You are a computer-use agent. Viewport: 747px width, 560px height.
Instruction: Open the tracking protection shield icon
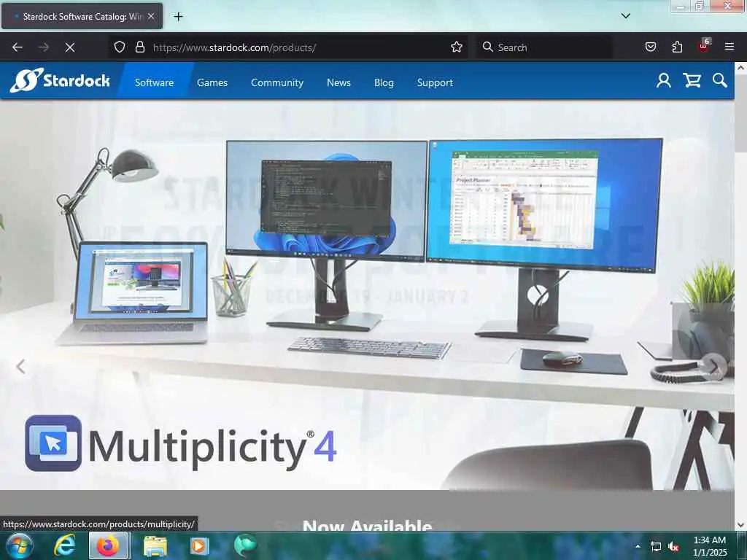(120, 47)
